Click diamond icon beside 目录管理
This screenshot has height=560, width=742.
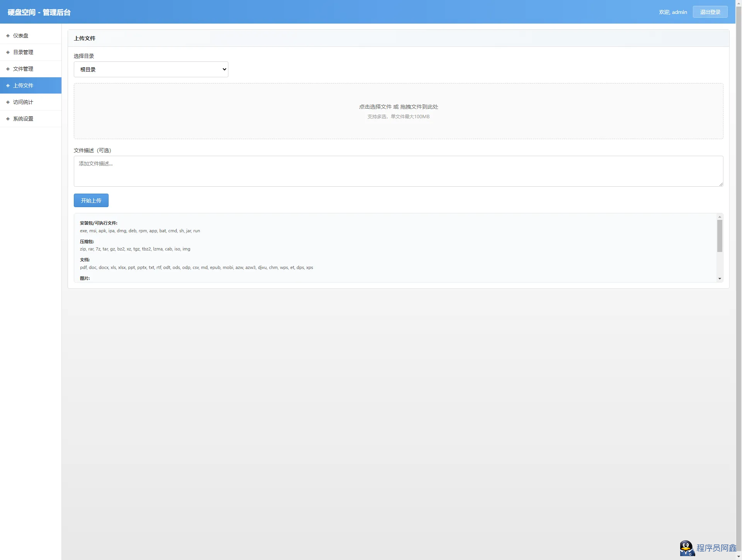(x=8, y=52)
